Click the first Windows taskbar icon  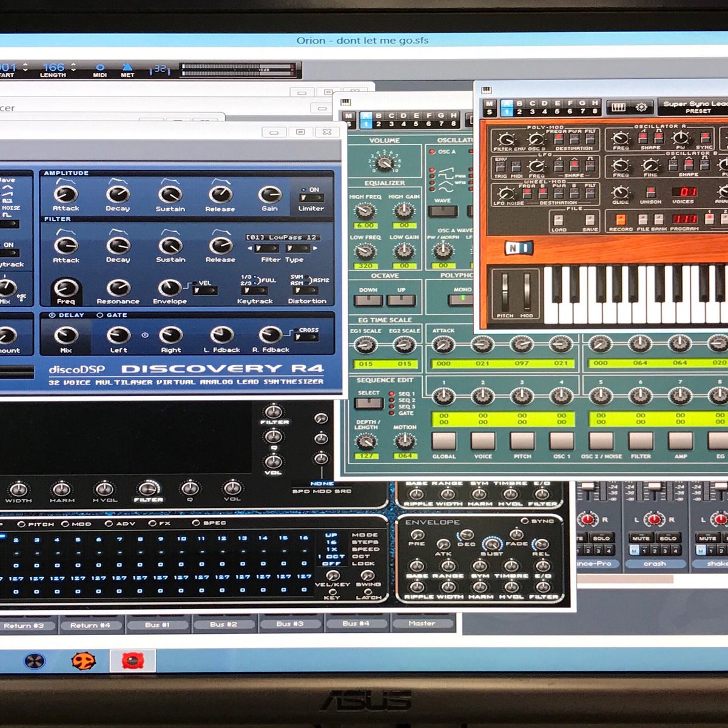pyautogui.click(x=35, y=661)
